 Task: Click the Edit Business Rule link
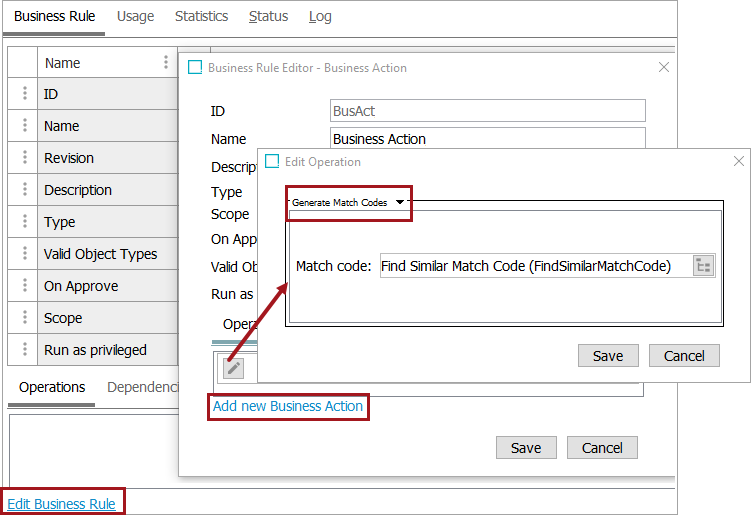pos(61,504)
